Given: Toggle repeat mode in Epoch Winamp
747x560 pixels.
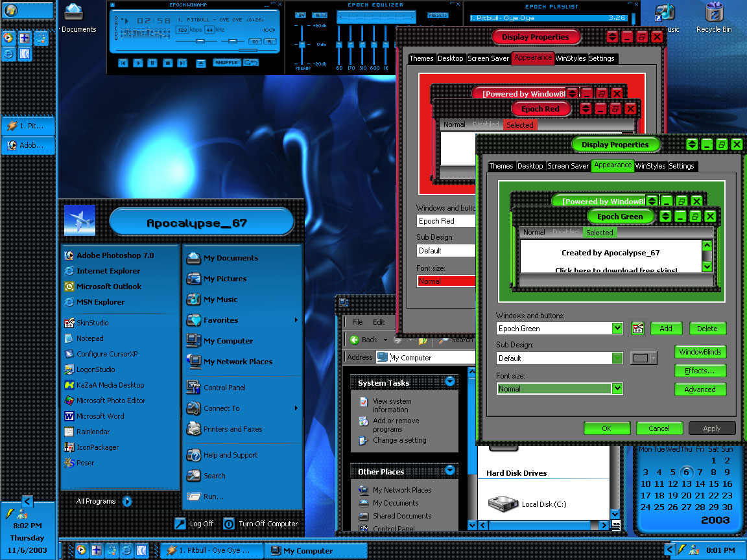Looking at the screenshot, I should click(251, 62).
